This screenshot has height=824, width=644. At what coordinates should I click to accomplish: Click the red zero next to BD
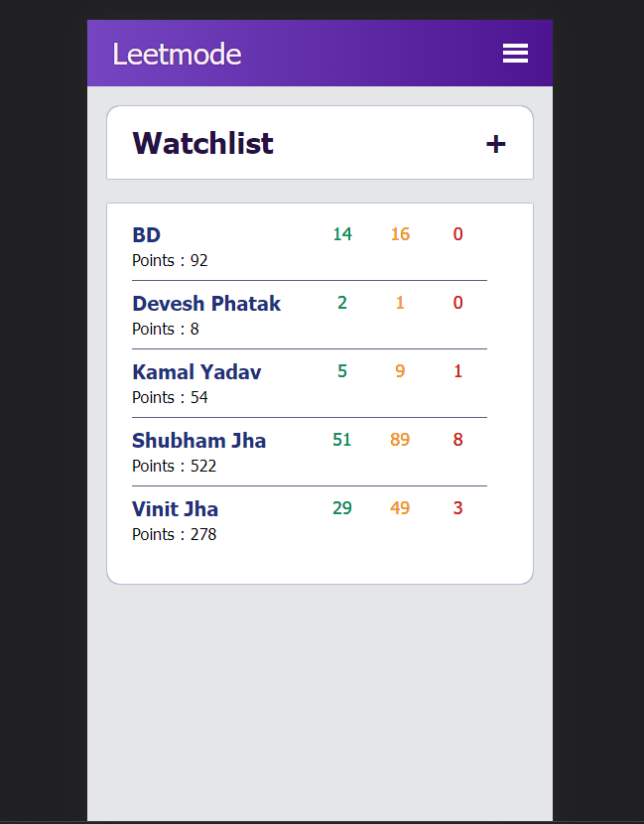(x=457, y=234)
